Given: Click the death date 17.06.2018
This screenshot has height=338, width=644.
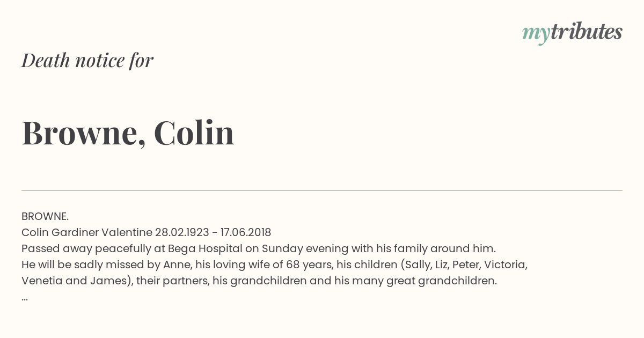Looking at the screenshot, I should click(246, 232).
